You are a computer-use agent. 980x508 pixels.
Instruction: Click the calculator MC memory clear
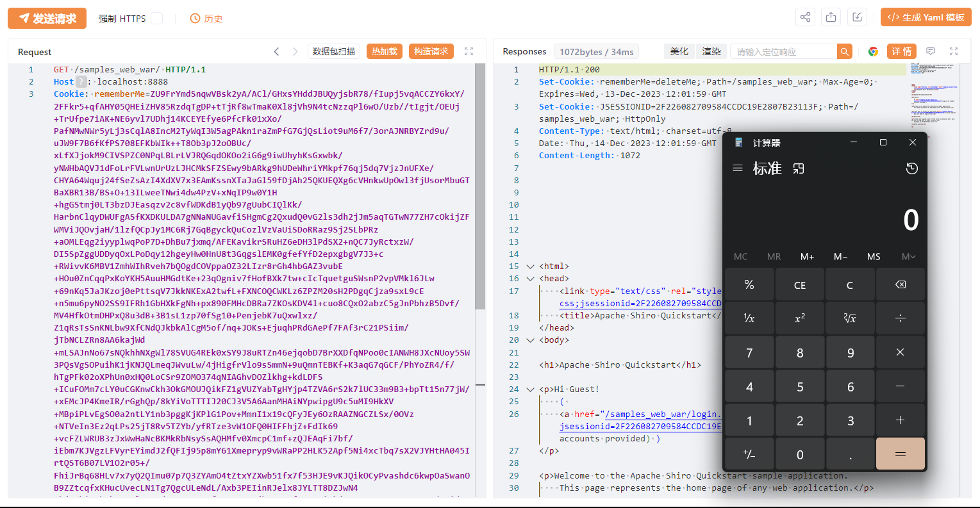click(741, 256)
